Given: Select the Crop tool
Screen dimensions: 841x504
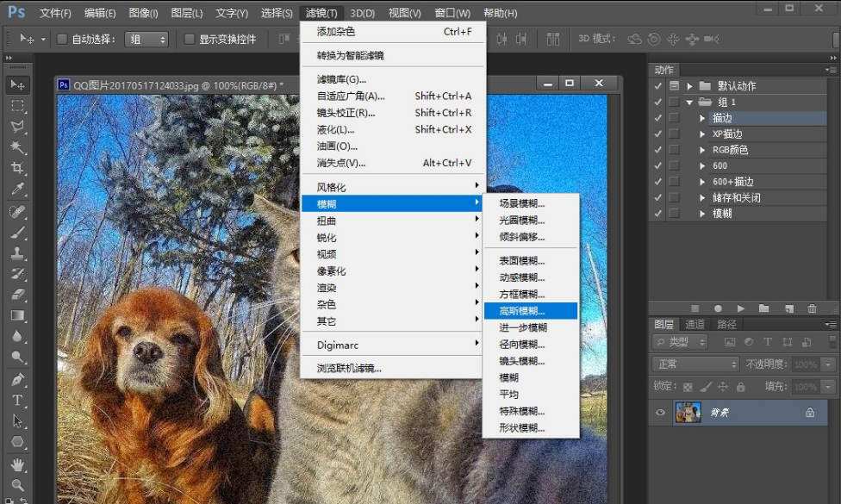Looking at the screenshot, I should tap(17, 168).
